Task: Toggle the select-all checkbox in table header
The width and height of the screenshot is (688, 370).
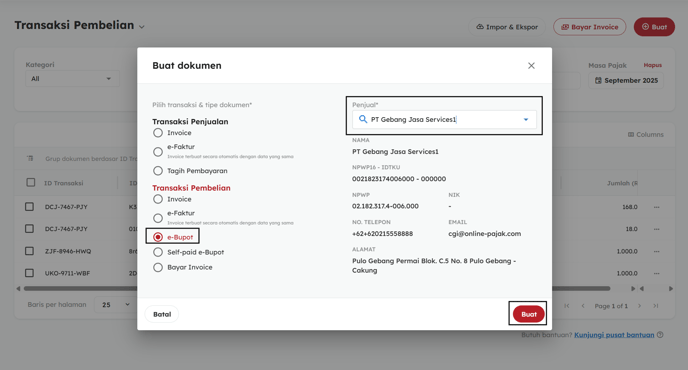Action: coord(31,182)
